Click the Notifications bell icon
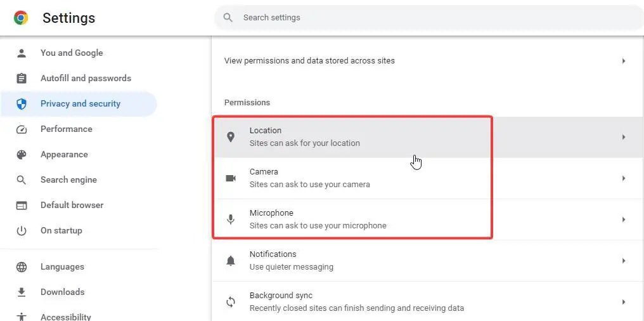The image size is (644, 321). pos(231,261)
